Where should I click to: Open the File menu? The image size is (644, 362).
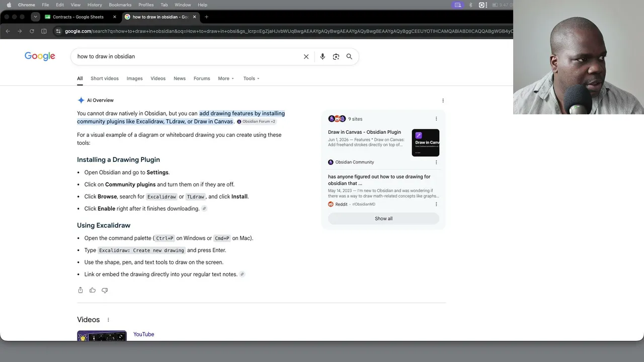45,5
